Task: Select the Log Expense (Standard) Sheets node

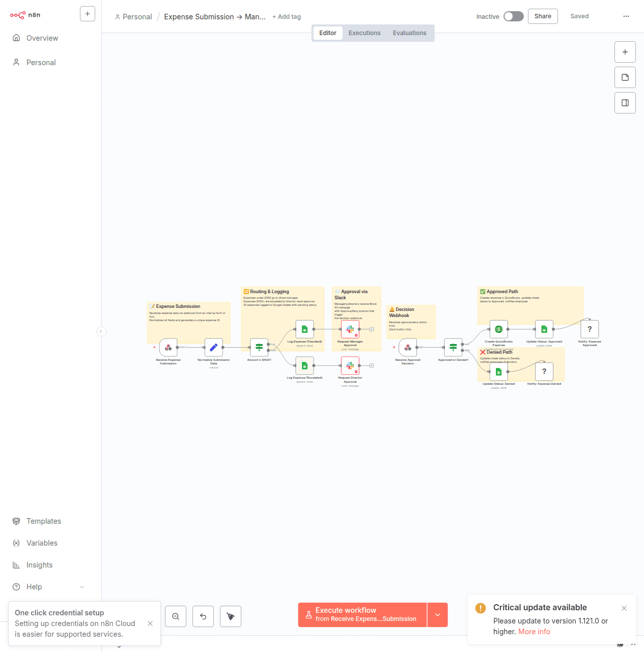Action: tap(304, 329)
